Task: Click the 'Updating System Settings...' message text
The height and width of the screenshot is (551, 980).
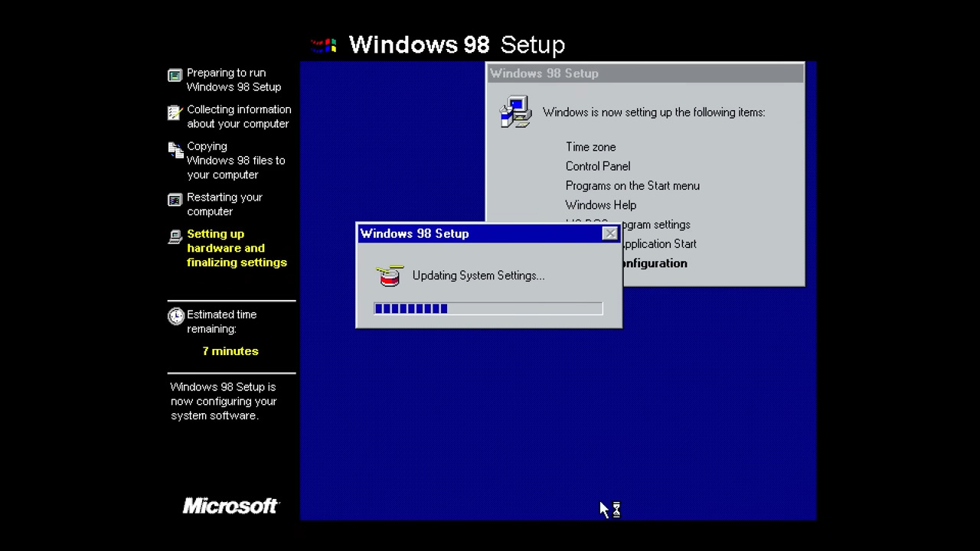Action: 479,275
